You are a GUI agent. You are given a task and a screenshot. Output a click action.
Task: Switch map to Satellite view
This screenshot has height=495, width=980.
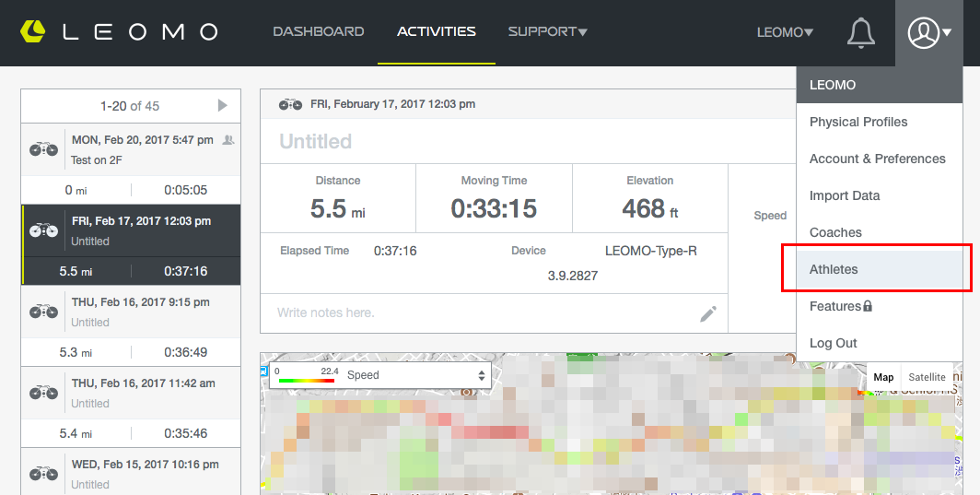[x=927, y=377]
